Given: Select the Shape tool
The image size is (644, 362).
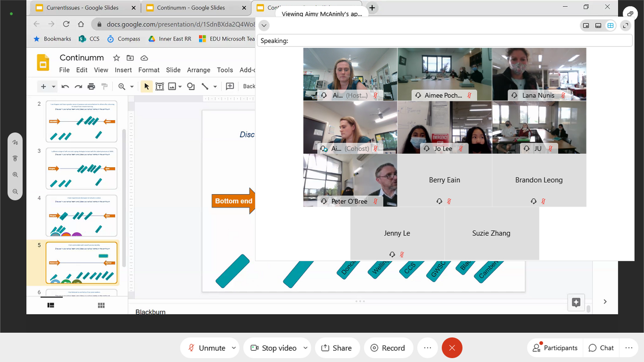Looking at the screenshot, I should [191, 86].
